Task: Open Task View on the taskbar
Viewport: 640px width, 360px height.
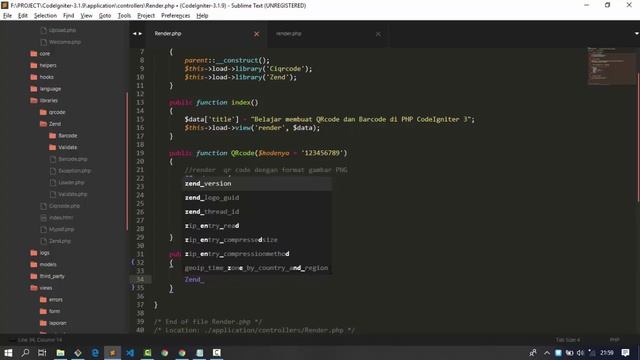Action: pyautogui.click(x=42, y=353)
